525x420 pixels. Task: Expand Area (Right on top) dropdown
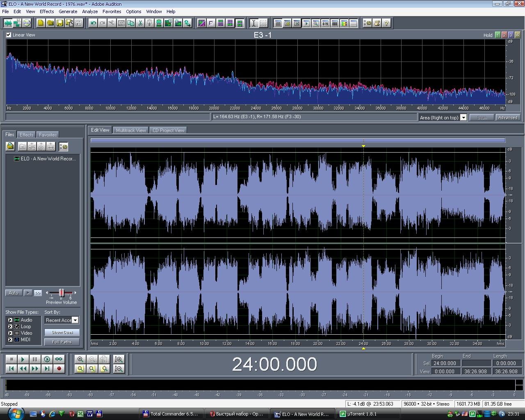[463, 118]
